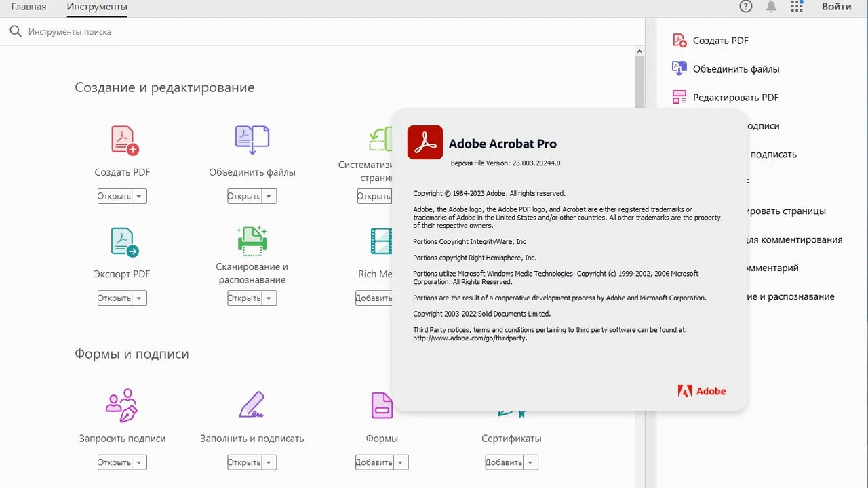The height and width of the screenshot is (488, 868).
Task: Click the Войти sign-in button
Action: click(836, 7)
